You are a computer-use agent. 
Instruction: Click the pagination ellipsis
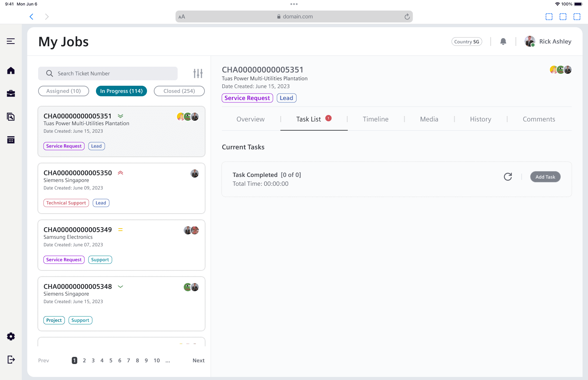point(168,361)
